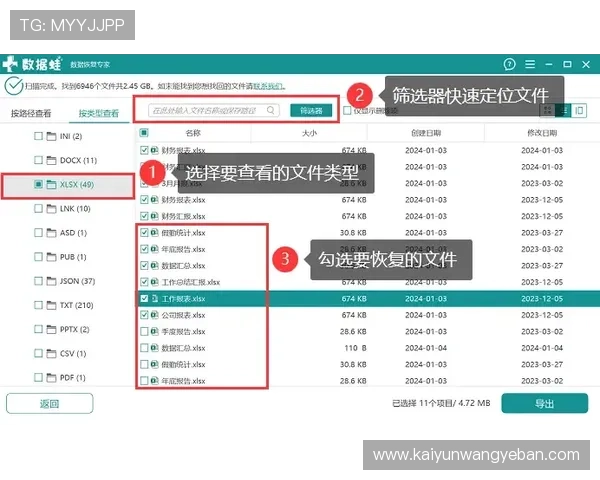Select PPTX (2) type in tree

(x=75, y=330)
